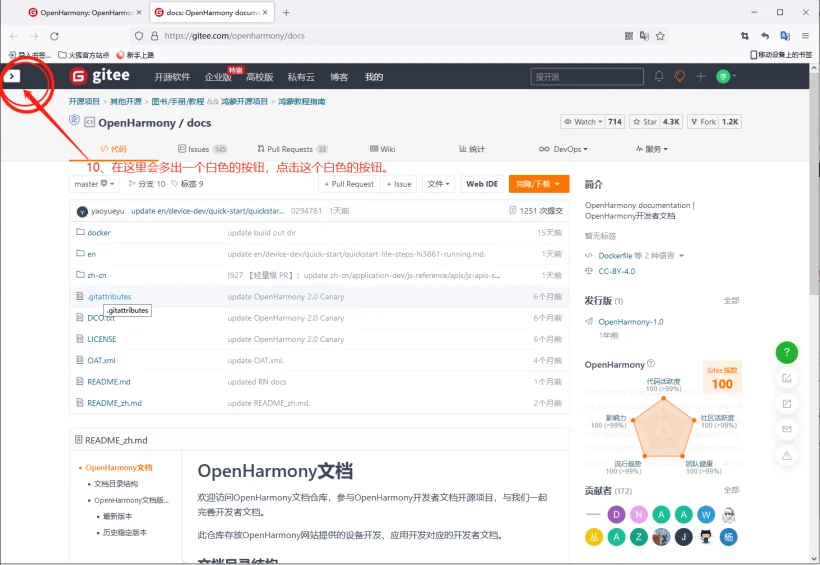Click 高校版 in top navigation

(260, 77)
